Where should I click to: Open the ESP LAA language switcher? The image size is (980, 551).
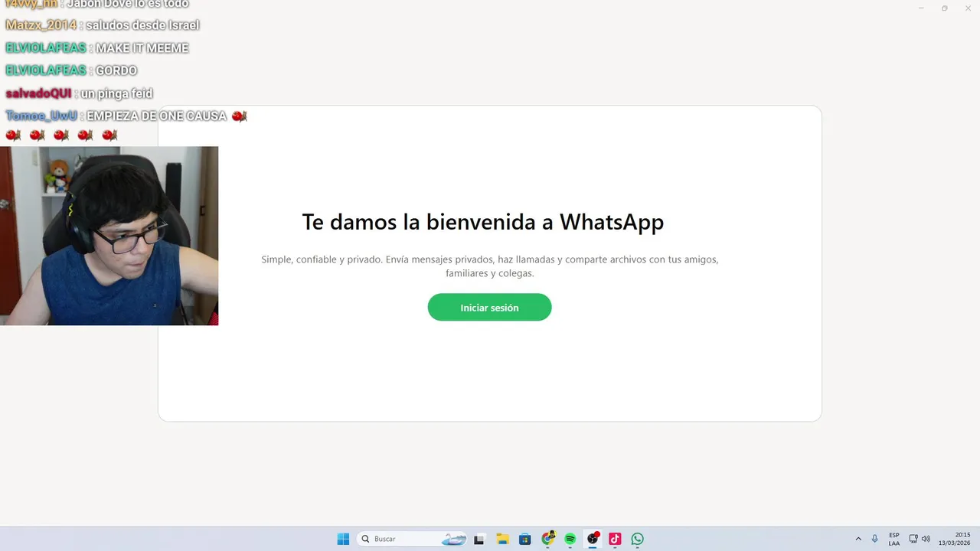click(x=894, y=539)
